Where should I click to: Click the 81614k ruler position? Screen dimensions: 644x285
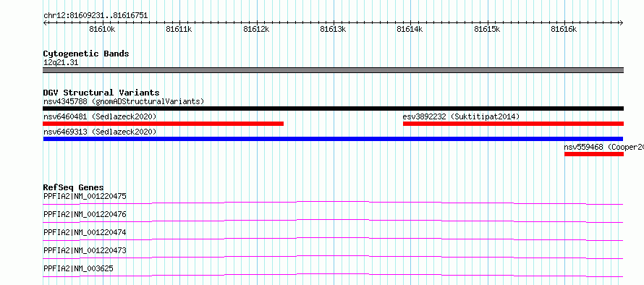[410, 29]
